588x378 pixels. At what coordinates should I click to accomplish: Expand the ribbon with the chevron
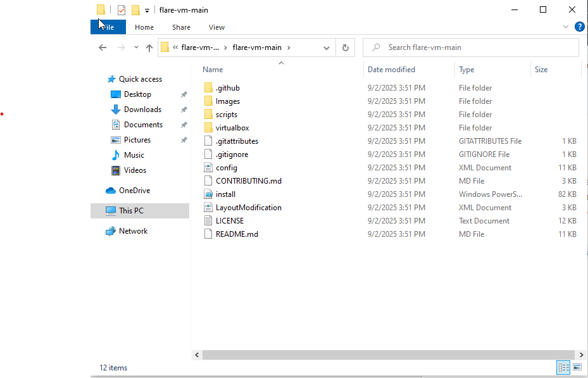click(x=565, y=27)
